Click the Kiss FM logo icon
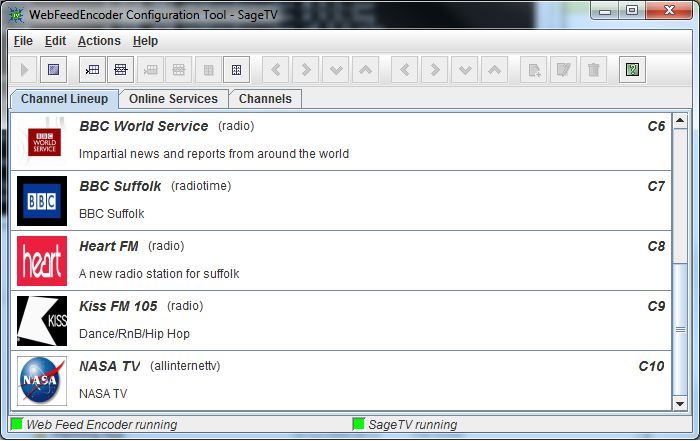 point(42,321)
